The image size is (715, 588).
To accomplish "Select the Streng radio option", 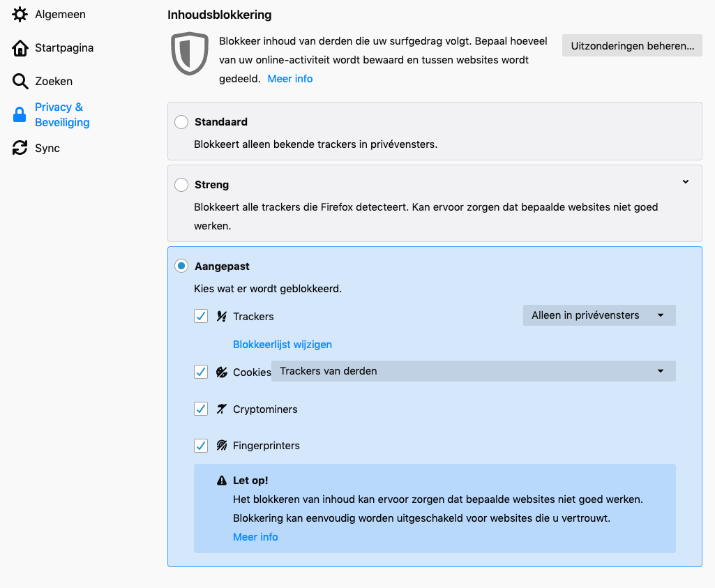I will click(x=181, y=185).
